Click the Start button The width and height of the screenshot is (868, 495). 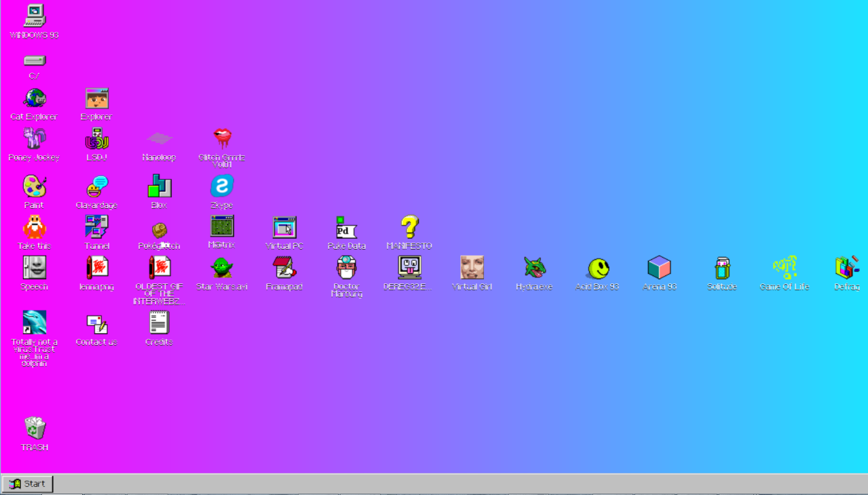(27, 483)
